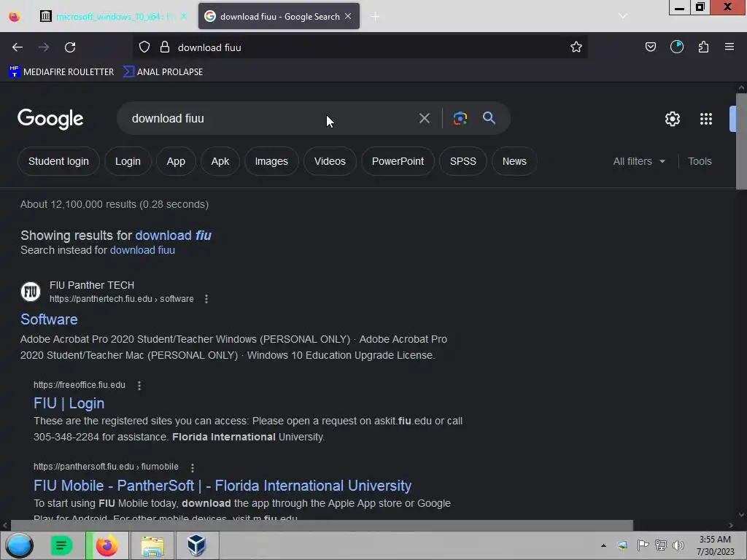Clear the Google search box text
The image size is (747, 560).
coord(424,118)
